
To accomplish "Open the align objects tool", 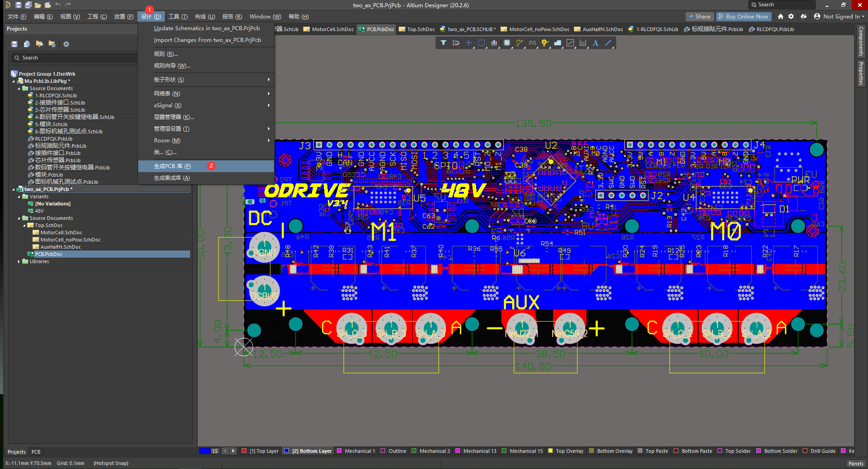I will click(494, 43).
